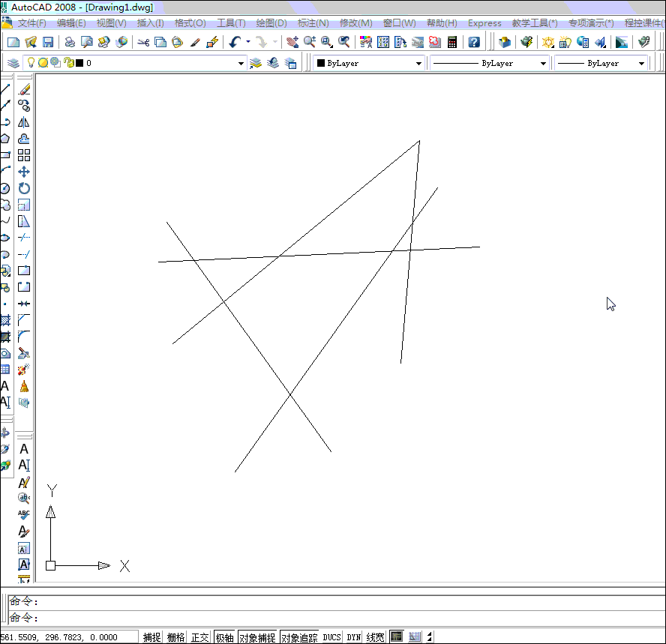Click the Undo arrow
Image resolution: width=666 pixels, height=644 pixels.
[x=235, y=42]
